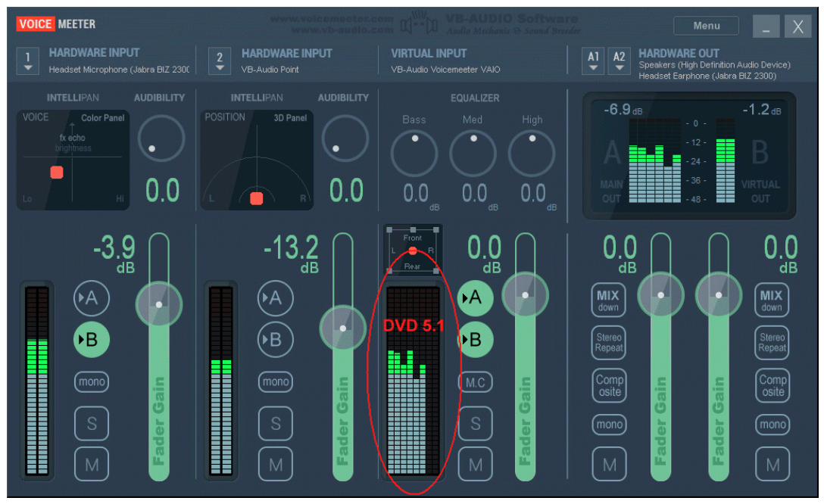Mute the Virtual Input strip
Screen dimensions: 824x504
(475, 465)
